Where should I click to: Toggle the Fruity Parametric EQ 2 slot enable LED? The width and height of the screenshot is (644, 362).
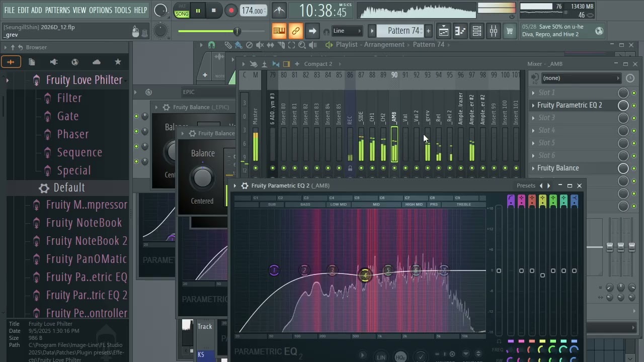(x=634, y=106)
